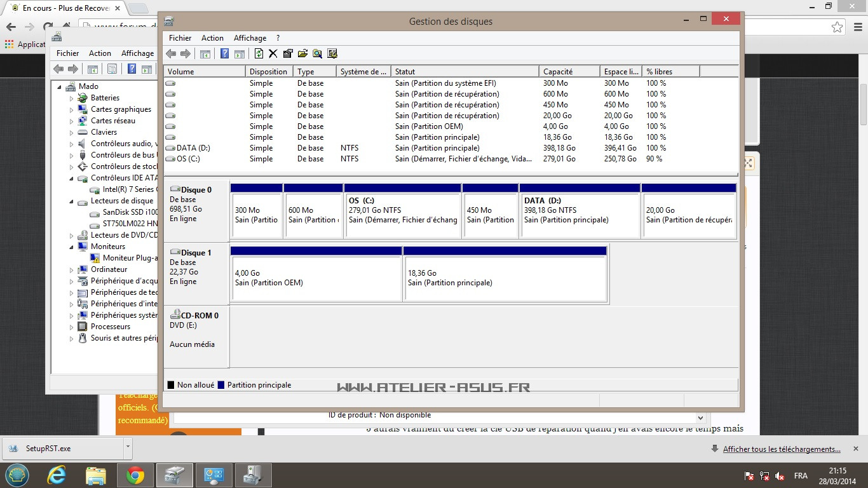This screenshot has width=868, height=488.
Task: Expand the Batteries node in device tree
Action: click(72, 98)
